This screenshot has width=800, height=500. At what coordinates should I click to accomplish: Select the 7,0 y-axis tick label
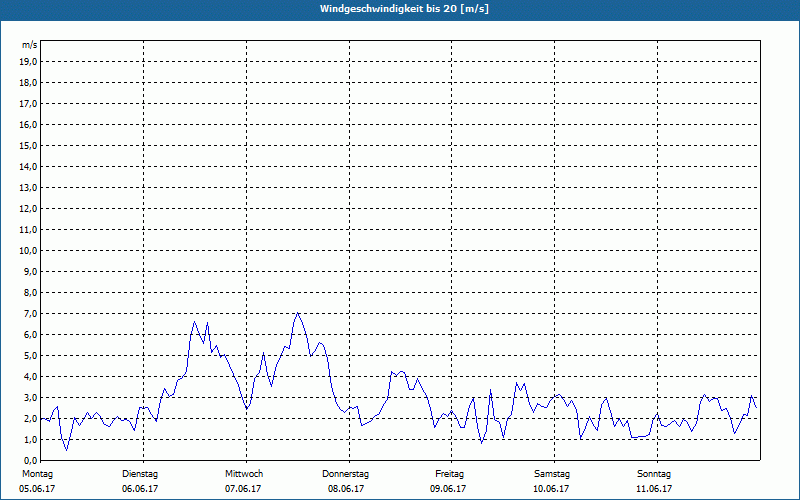pos(29,313)
